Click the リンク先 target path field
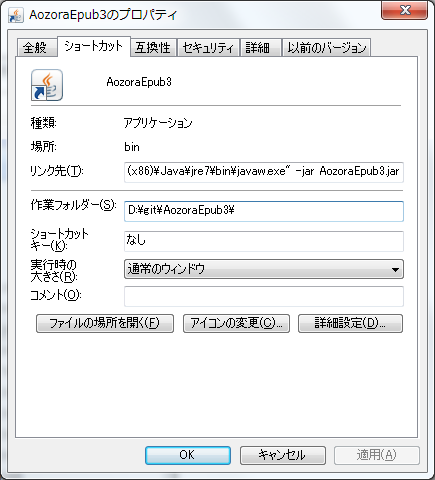This screenshot has width=435, height=480. click(x=264, y=172)
